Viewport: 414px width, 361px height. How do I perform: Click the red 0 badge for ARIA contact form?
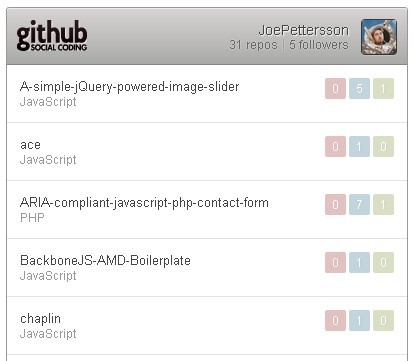point(335,204)
